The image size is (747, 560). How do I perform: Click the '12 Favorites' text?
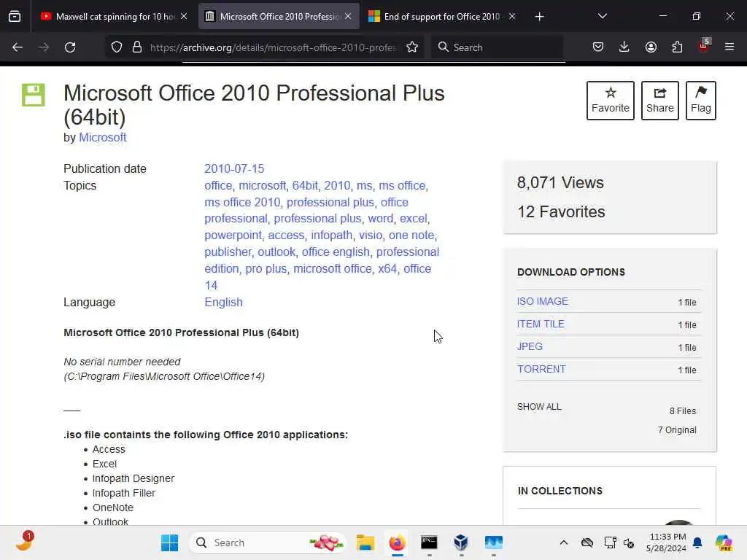pyautogui.click(x=561, y=212)
